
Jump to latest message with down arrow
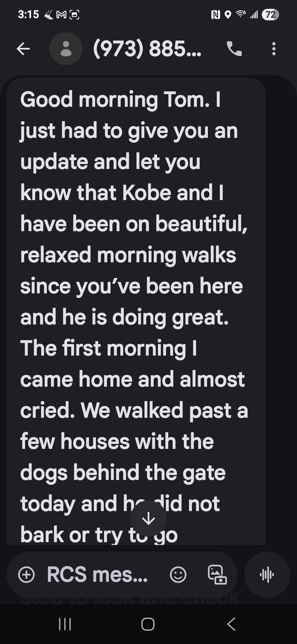click(148, 519)
